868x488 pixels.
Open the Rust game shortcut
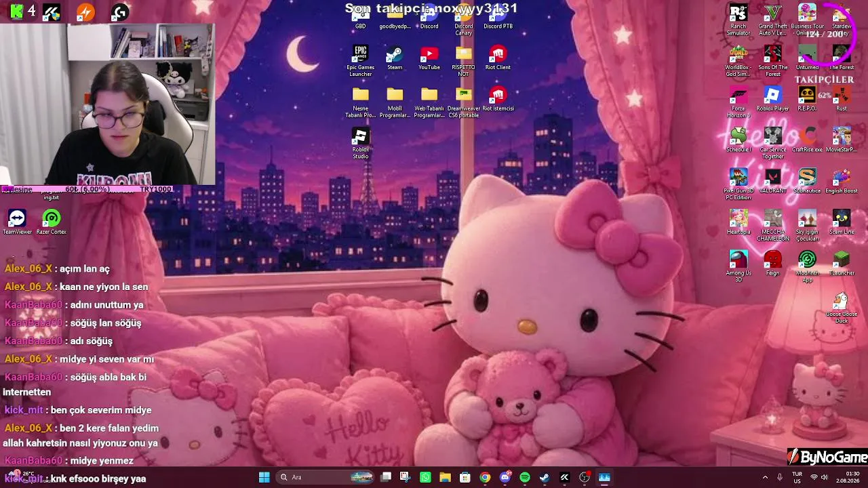coord(842,99)
